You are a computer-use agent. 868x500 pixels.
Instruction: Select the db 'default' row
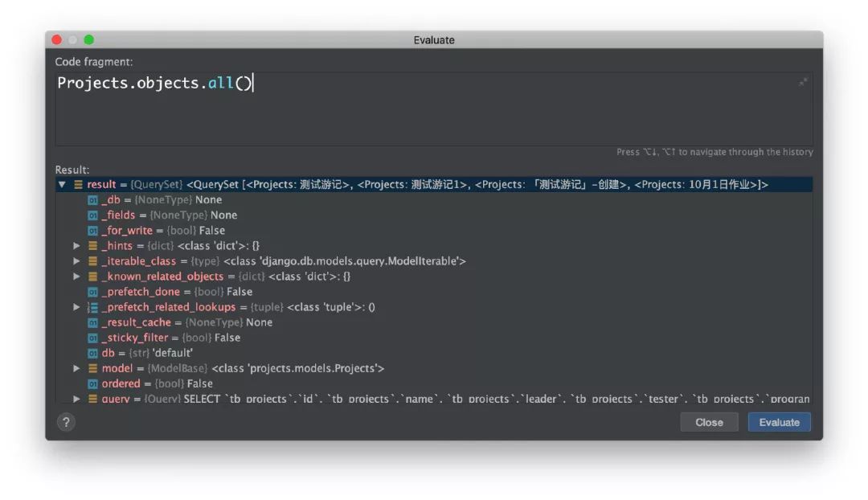(x=147, y=353)
